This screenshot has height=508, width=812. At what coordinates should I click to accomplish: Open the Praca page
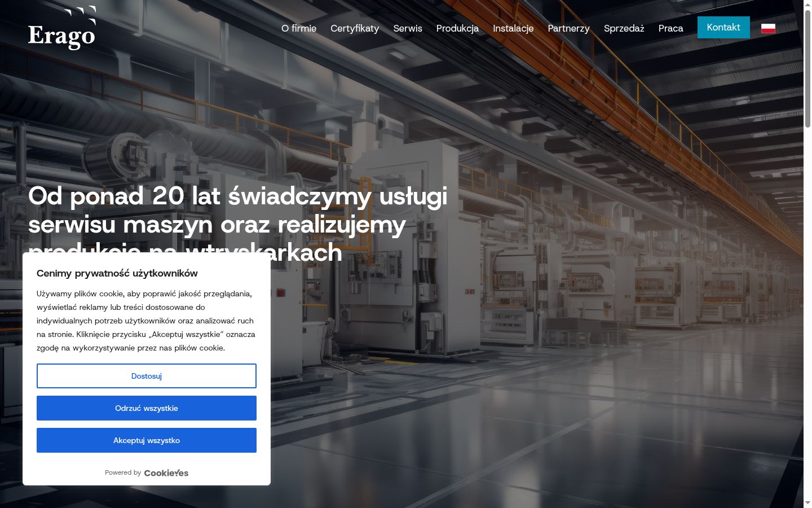670,28
